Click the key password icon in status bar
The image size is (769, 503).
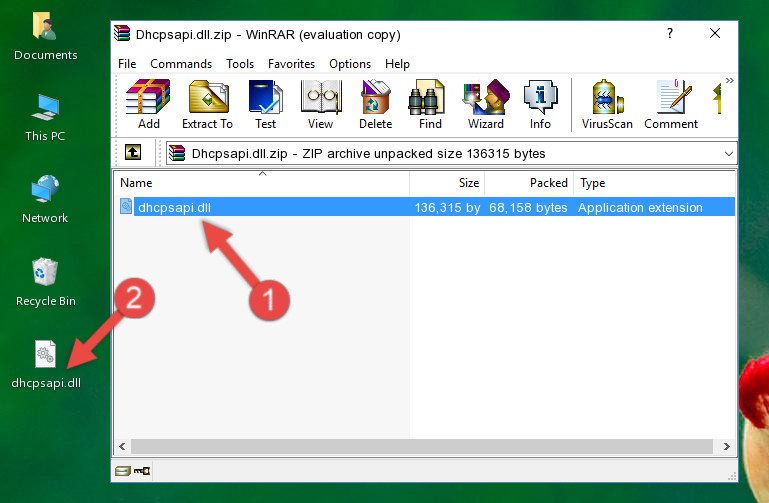click(142, 471)
